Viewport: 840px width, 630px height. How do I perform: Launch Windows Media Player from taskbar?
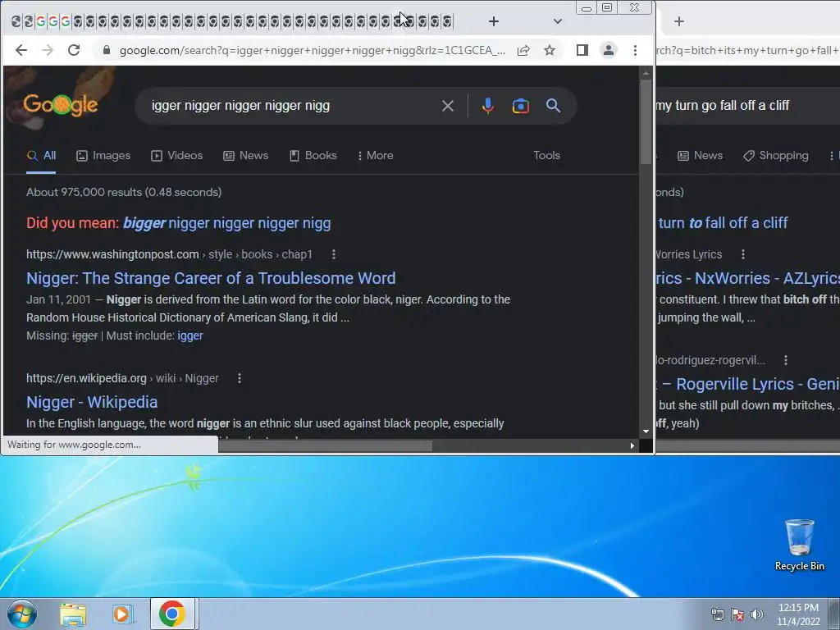pos(122,614)
